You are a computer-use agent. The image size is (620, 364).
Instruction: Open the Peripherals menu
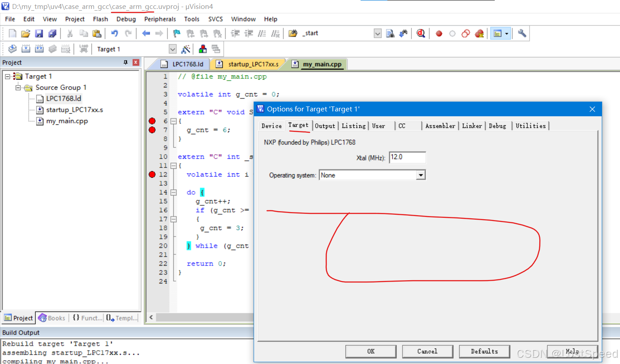(x=160, y=19)
